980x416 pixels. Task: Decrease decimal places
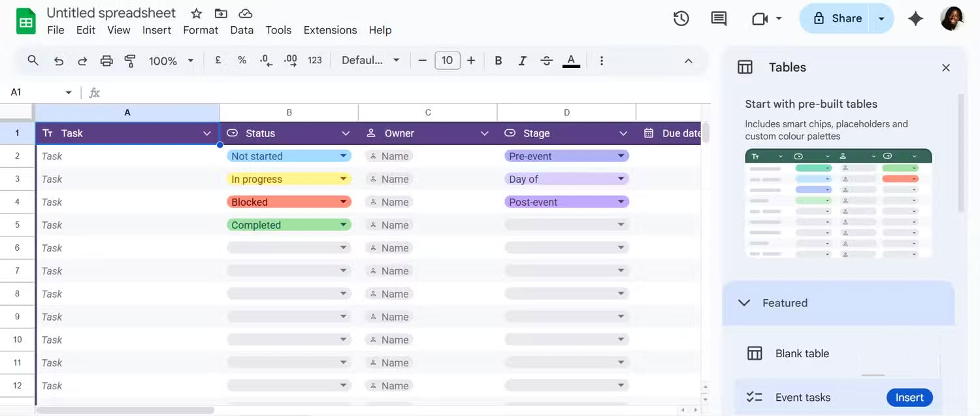[265, 60]
